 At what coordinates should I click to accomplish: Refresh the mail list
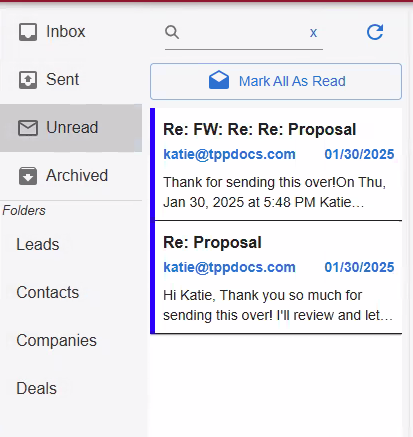(x=375, y=32)
